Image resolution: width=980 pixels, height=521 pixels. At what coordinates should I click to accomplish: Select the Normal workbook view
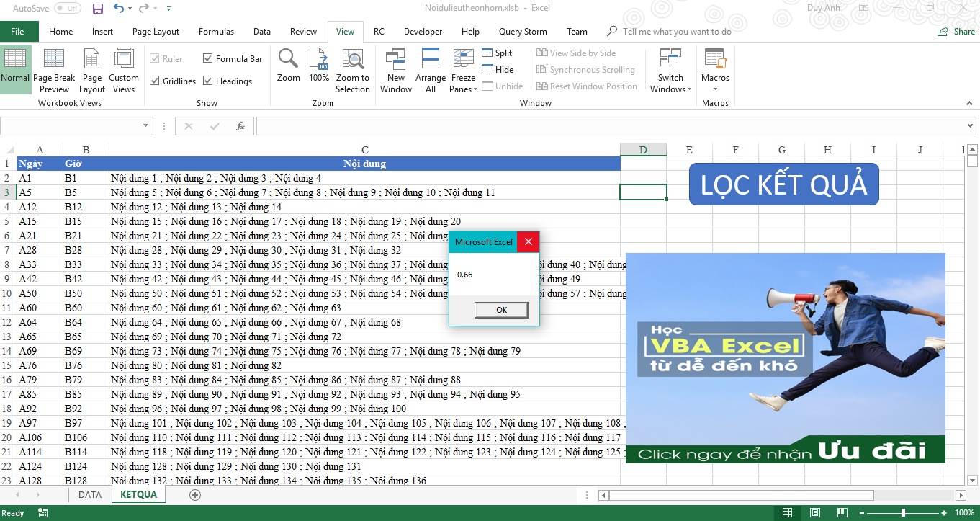tap(15, 70)
